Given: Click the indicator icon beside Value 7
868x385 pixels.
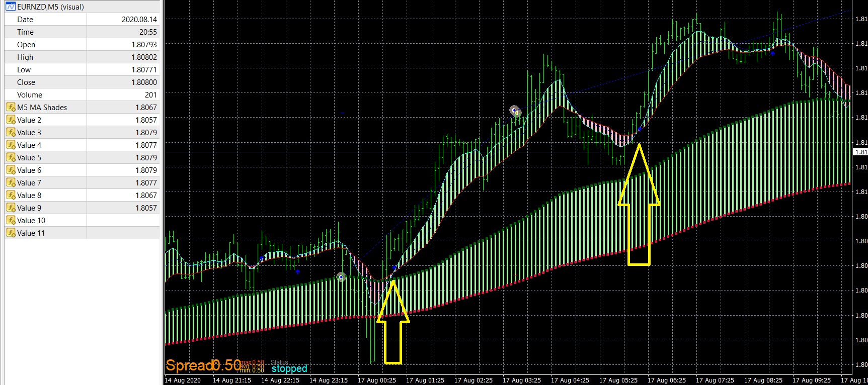Looking at the screenshot, I should (x=11, y=182).
